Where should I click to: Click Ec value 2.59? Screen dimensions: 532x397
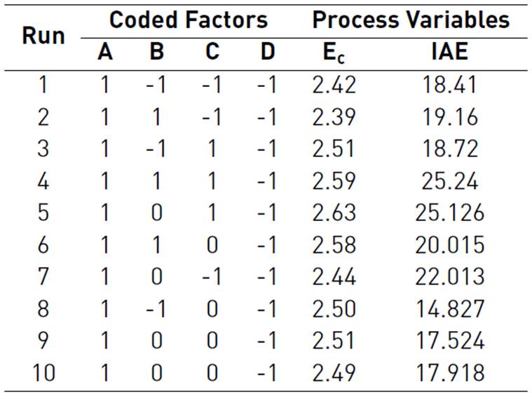pos(334,181)
